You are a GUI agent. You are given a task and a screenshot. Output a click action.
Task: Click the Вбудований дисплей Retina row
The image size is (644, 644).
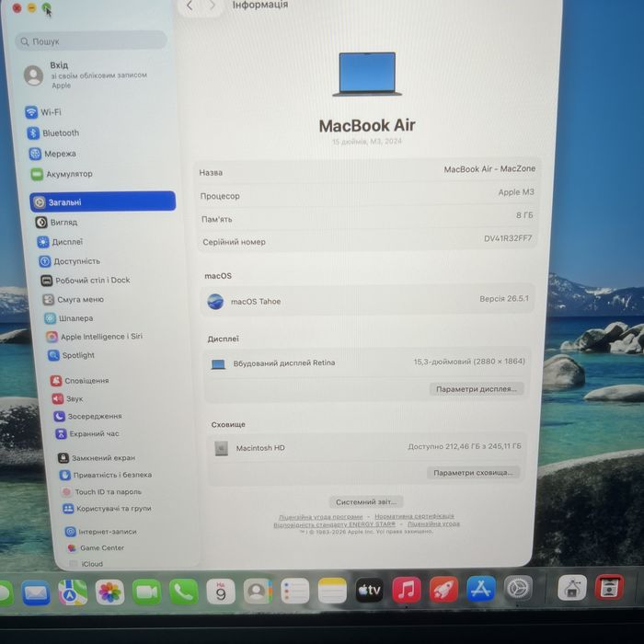pos(368,362)
